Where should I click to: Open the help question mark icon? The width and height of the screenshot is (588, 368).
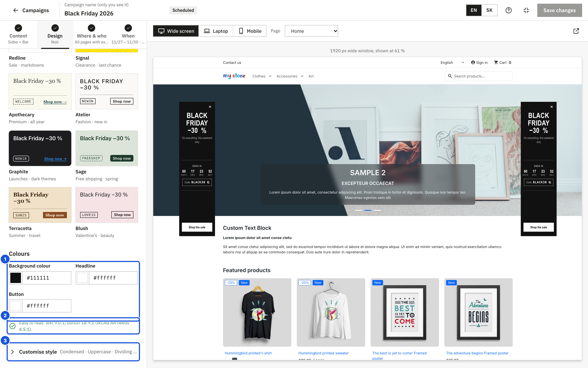tap(508, 10)
